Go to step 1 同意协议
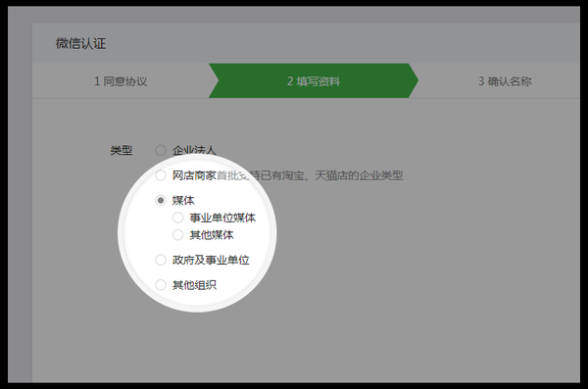 (121, 81)
